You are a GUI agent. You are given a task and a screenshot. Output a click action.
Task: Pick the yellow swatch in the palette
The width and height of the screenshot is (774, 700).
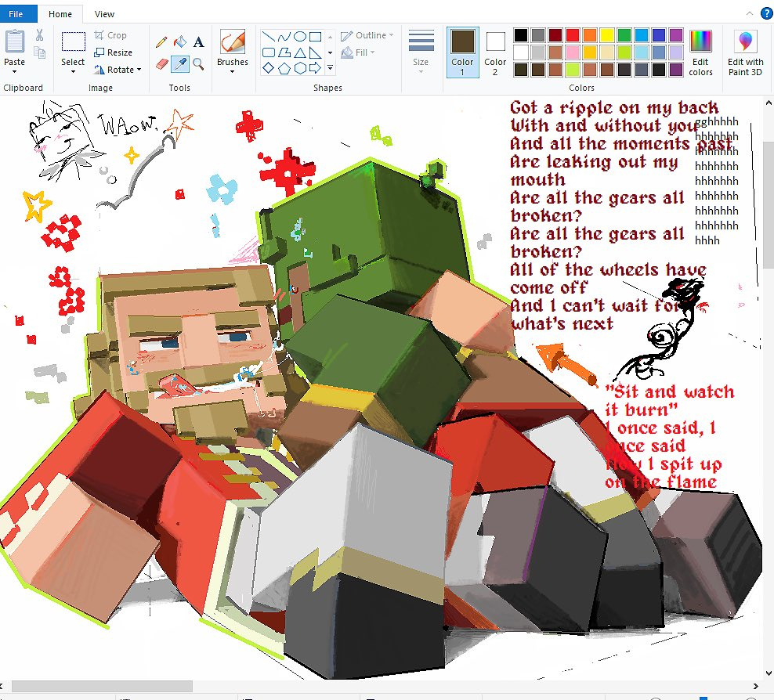(606, 35)
